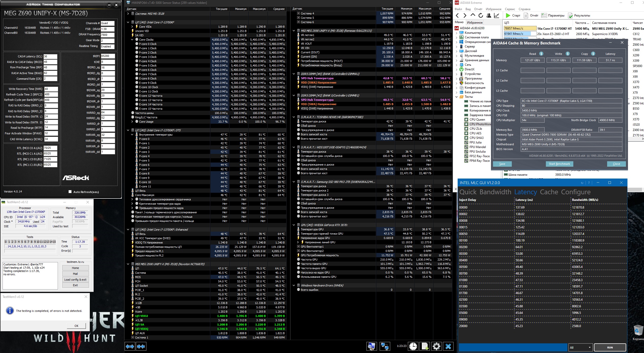
Task: Click HWiNFO network remote monitors icon
Action: (384, 346)
